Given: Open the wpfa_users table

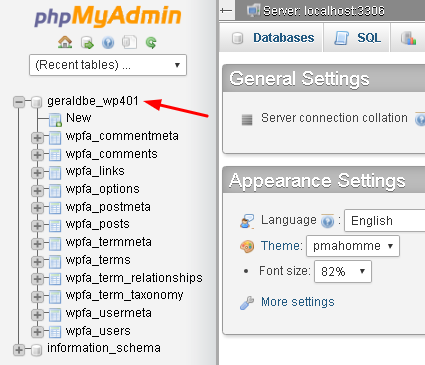Looking at the screenshot, I should coord(98,331).
